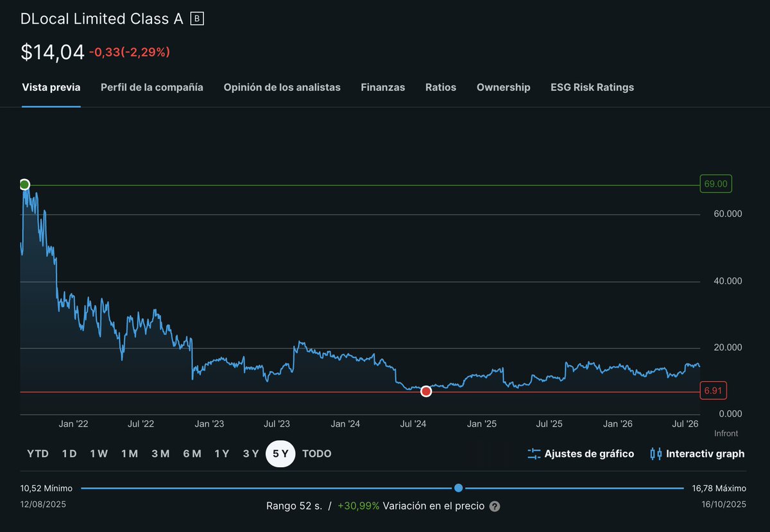Set chart range to 1 Y

click(222, 454)
